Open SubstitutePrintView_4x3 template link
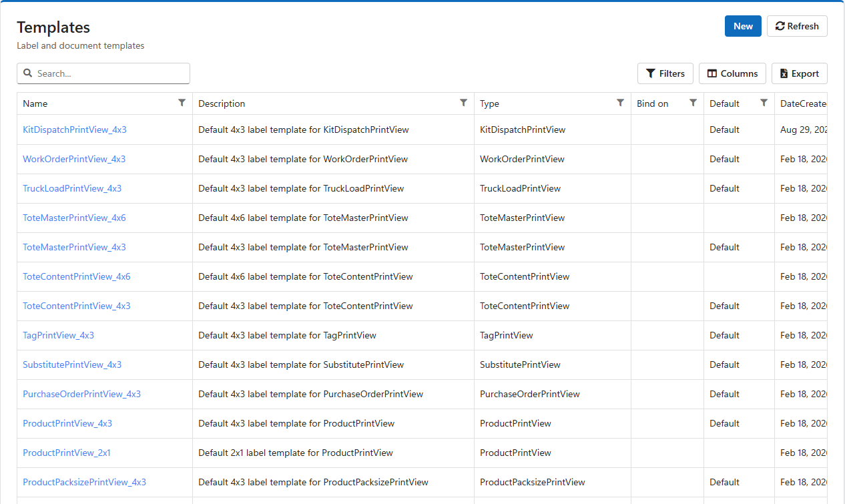The image size is (845, 504). [x=72, y=364]
